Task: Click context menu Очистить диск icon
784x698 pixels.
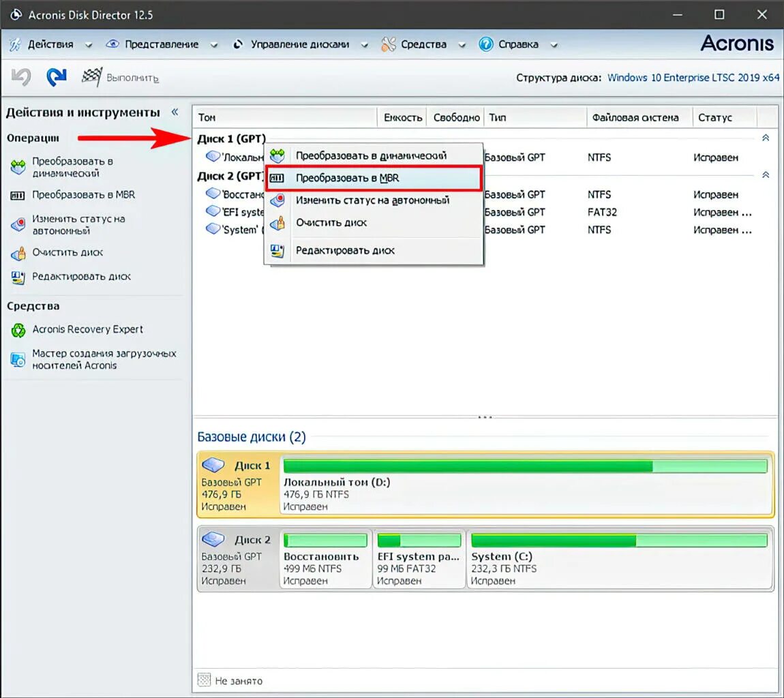Action: (277, 223)
